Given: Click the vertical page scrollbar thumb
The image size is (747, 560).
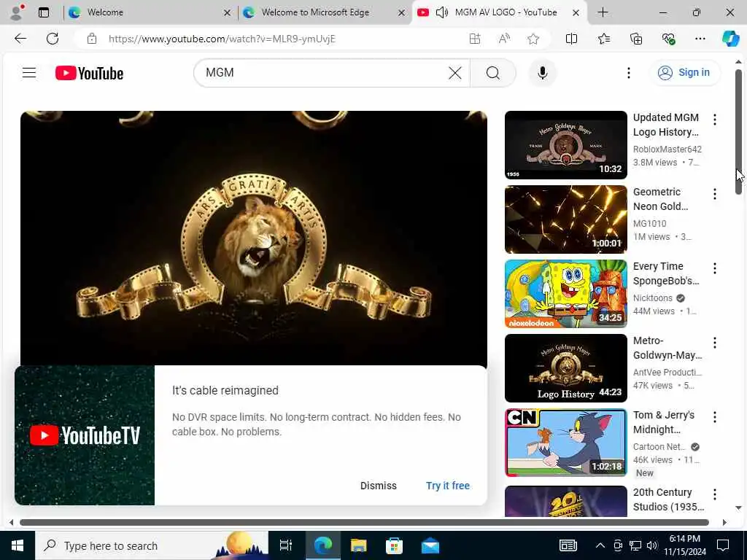Looking at the screenshot, I should coord(738,132).
